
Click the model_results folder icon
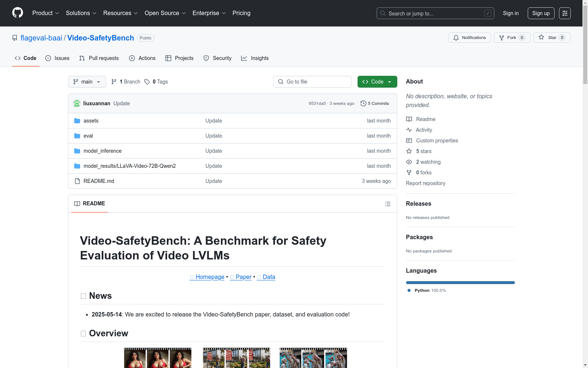point(77,166)
